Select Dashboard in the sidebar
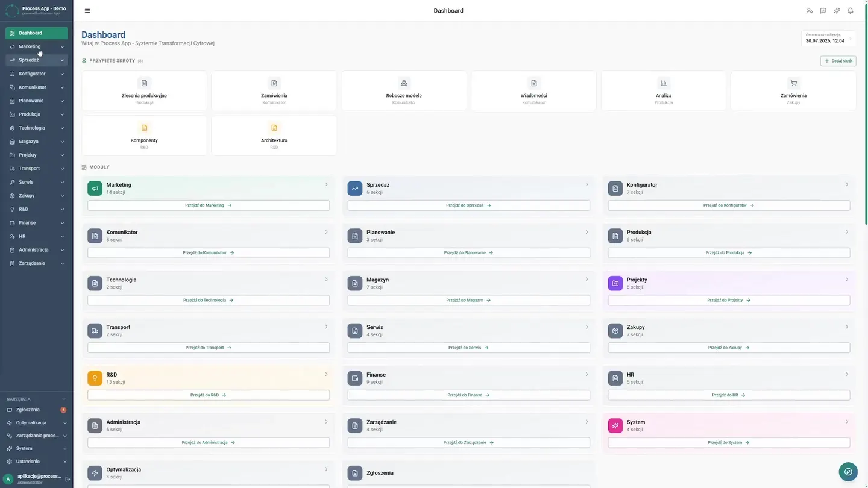This screenshot has width=868, height=488. 37,33
